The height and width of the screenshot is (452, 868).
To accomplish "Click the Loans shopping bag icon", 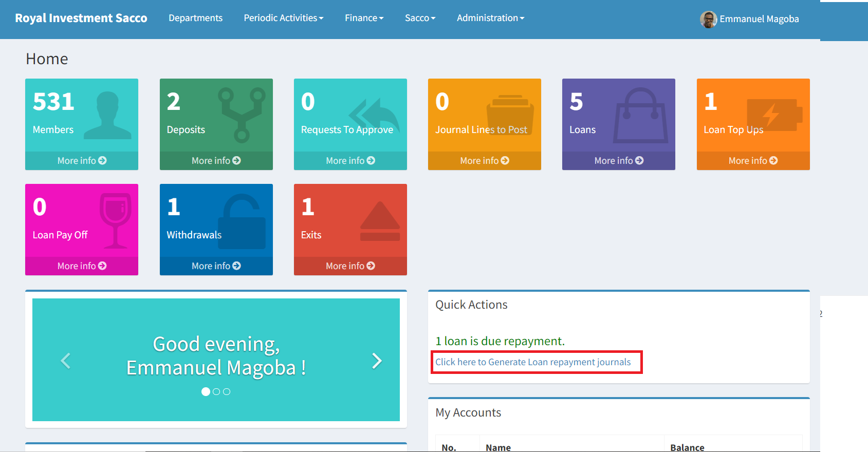I will [640, 116].
